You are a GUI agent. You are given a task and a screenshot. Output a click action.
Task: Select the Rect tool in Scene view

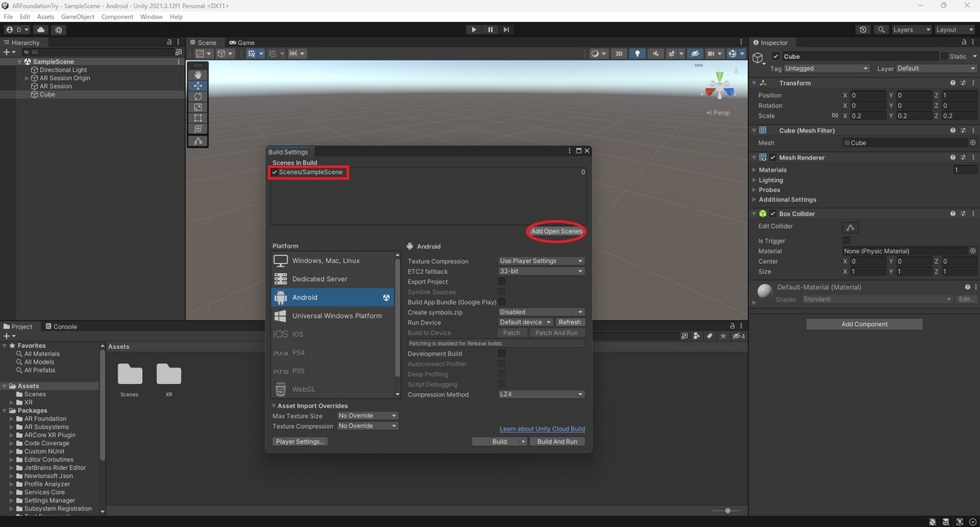pos(198,118)
